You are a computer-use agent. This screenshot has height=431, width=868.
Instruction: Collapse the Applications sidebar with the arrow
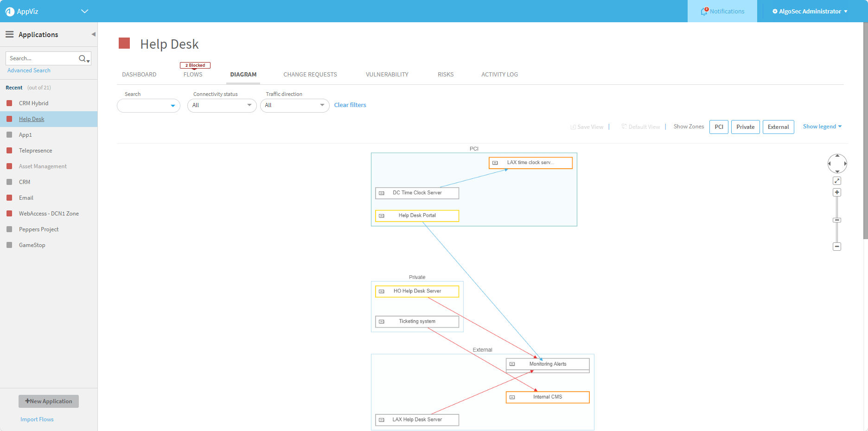(x=93, y=34)
